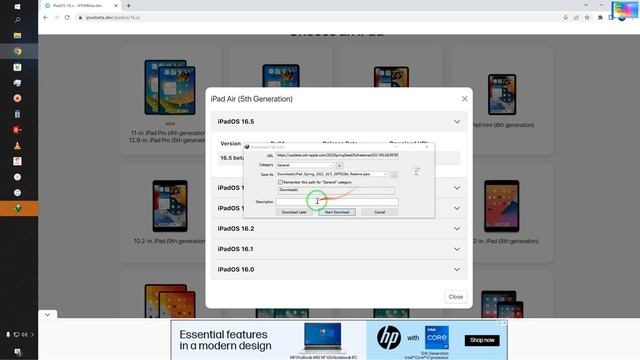
Task: Click the Description input field
Action: pos(337,202)
